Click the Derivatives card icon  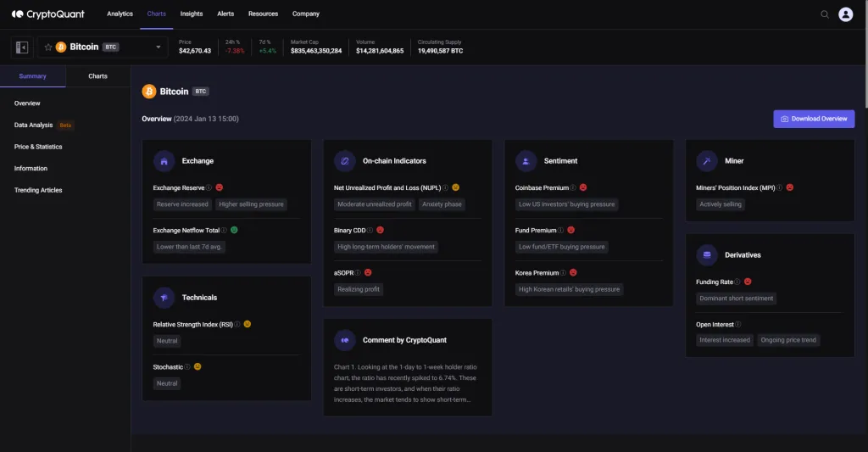click(x=707, y=254)
